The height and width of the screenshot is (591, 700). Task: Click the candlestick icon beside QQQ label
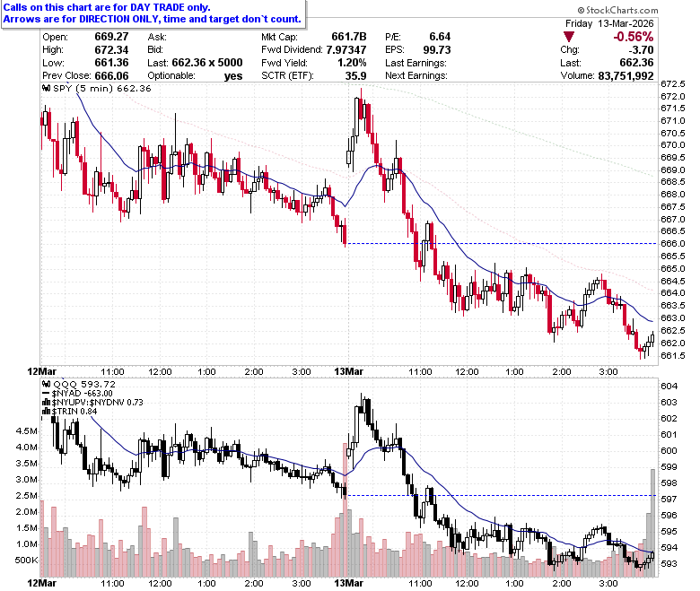click(x=46, y=384)
